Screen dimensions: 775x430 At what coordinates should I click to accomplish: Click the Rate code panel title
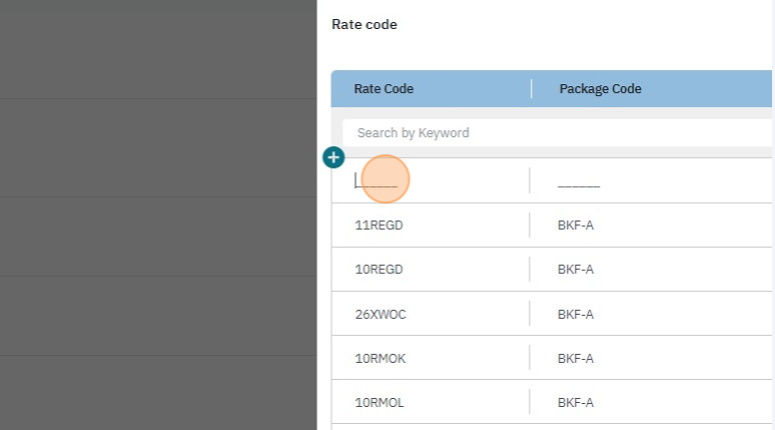[x=364, y=24]
